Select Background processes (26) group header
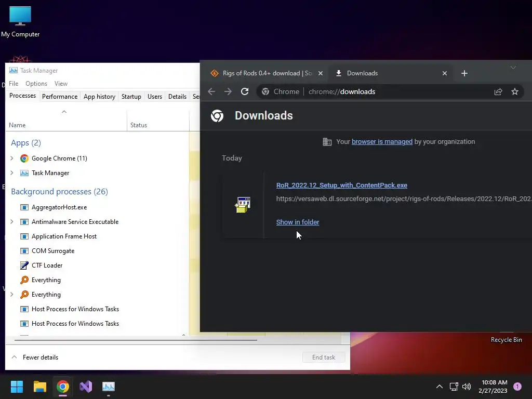 [x=59, y=192]
